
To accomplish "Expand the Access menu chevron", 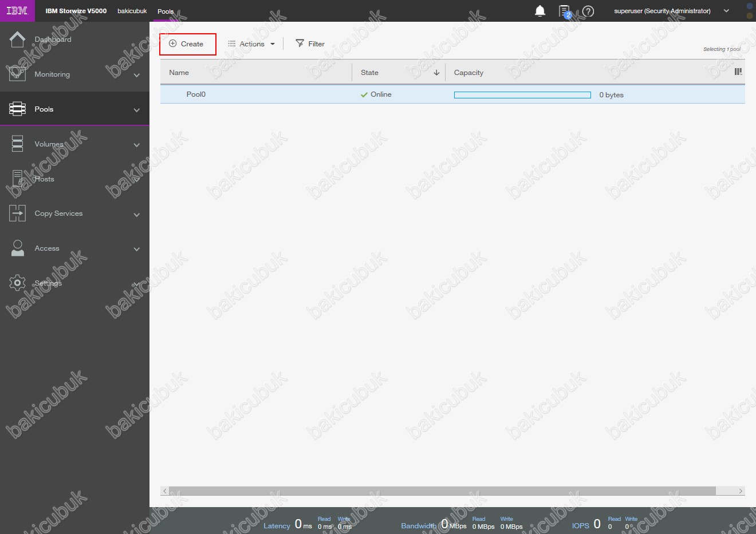I will click(136, 249).
